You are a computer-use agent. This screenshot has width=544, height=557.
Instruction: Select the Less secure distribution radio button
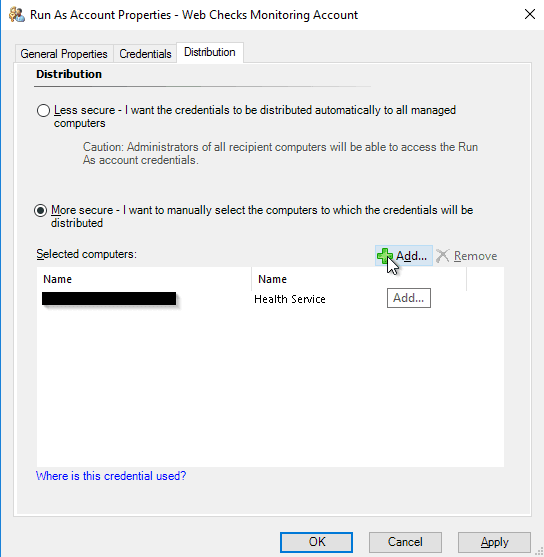[x=43, y=110]
